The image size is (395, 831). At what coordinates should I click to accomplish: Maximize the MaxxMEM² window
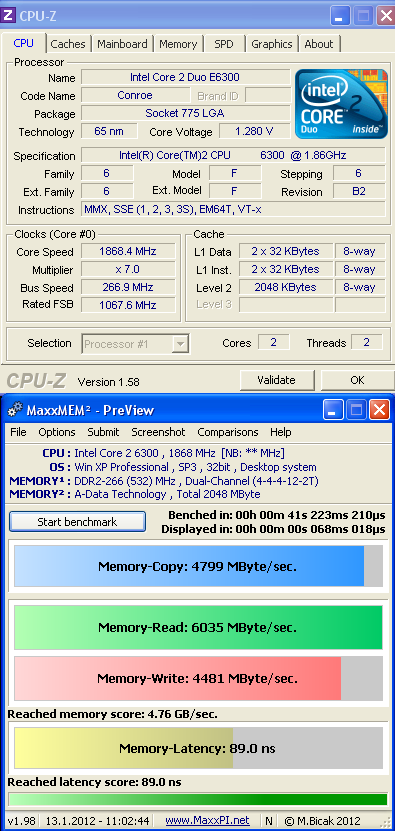[356, 410]
